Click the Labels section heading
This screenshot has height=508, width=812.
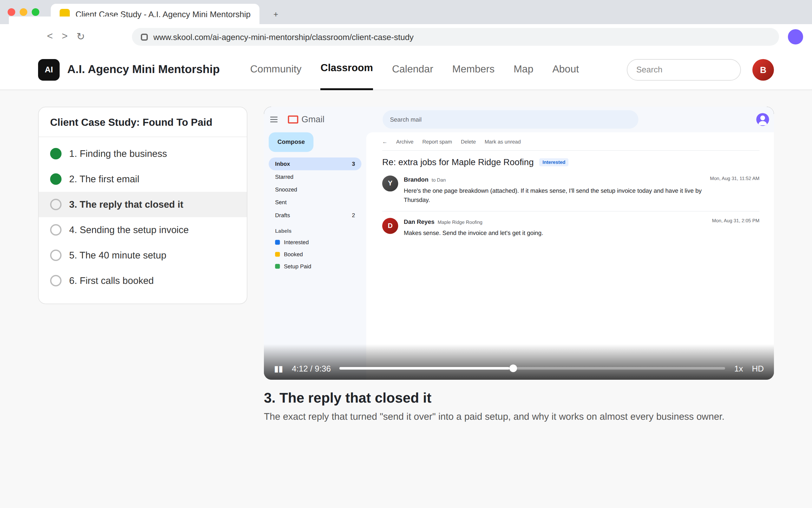283,231
